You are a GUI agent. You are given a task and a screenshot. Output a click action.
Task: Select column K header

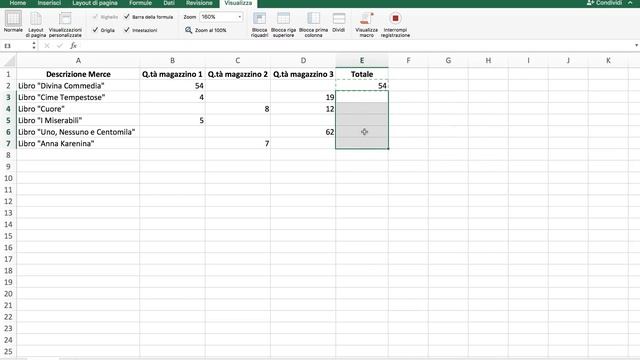[608, 60]
